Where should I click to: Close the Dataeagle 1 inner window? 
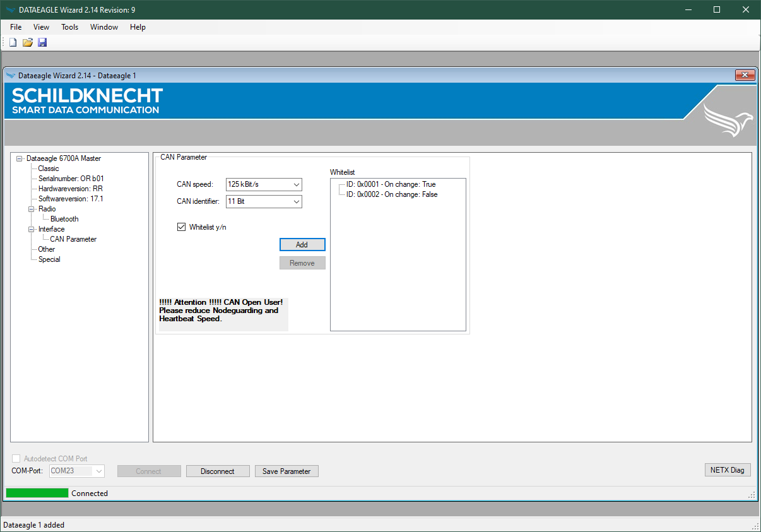coord(745,75)
